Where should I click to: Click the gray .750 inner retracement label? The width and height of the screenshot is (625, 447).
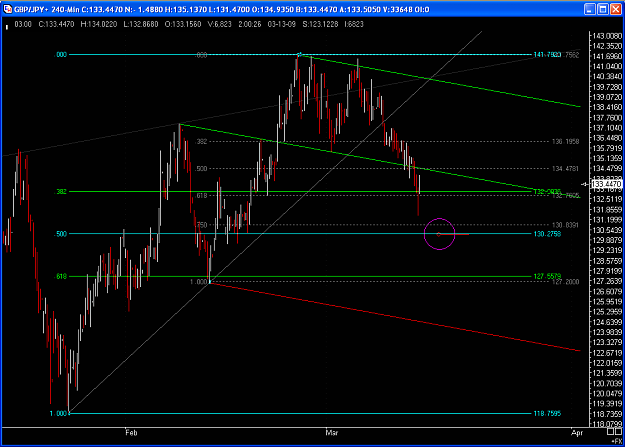pyautogui.click(x=201, y=225)
